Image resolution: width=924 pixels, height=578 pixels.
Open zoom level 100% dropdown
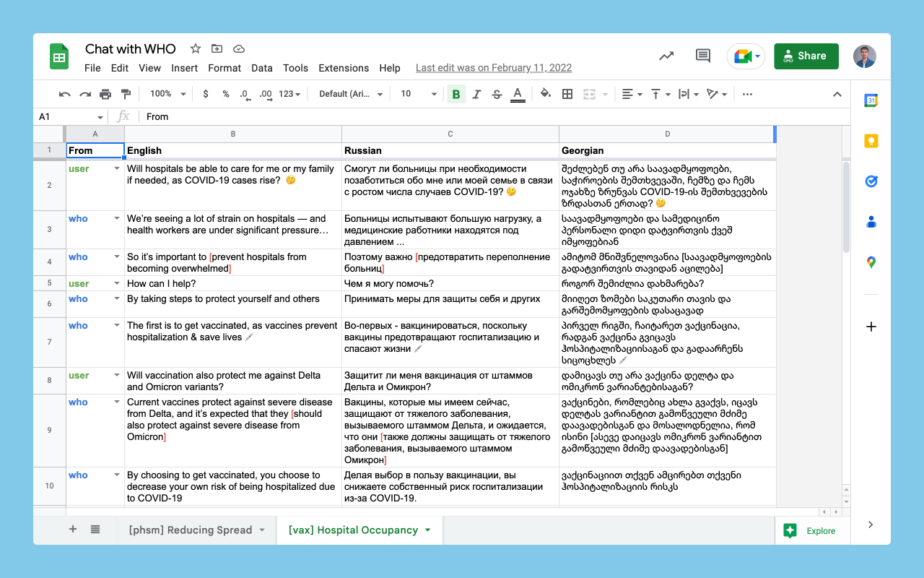[x=167, y=94]
